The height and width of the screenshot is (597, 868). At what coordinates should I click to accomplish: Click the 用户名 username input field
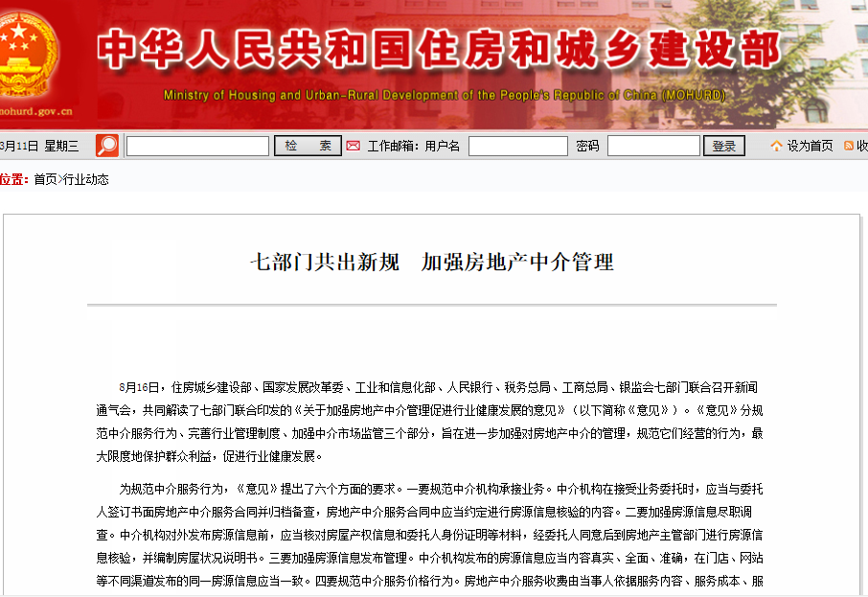pyautogui.click(x=517, y=146)
